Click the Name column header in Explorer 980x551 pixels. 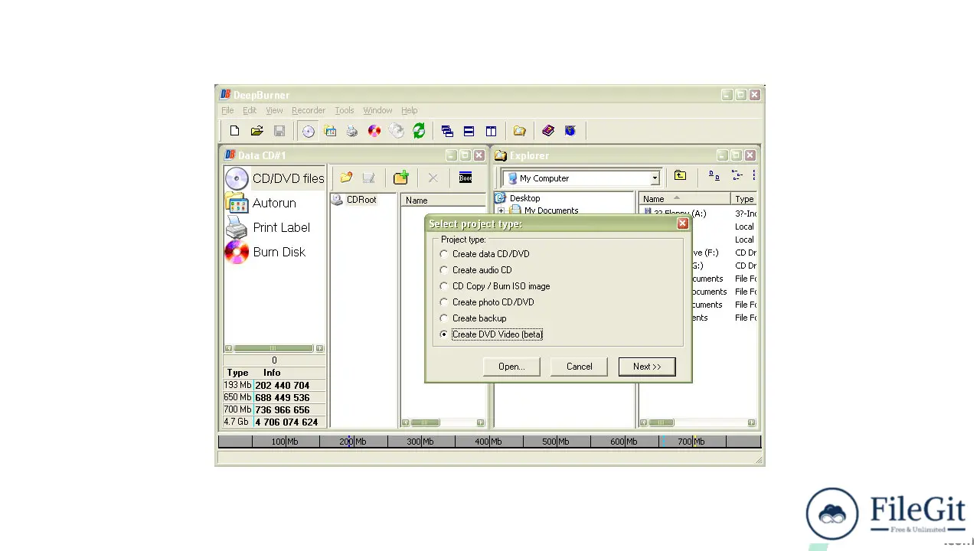(685, 199)
